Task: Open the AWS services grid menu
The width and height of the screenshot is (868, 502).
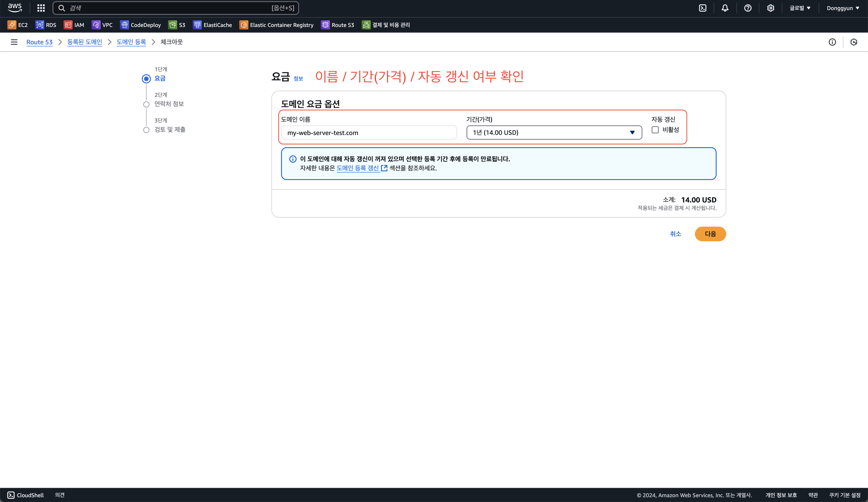Action: coord(41,8)
